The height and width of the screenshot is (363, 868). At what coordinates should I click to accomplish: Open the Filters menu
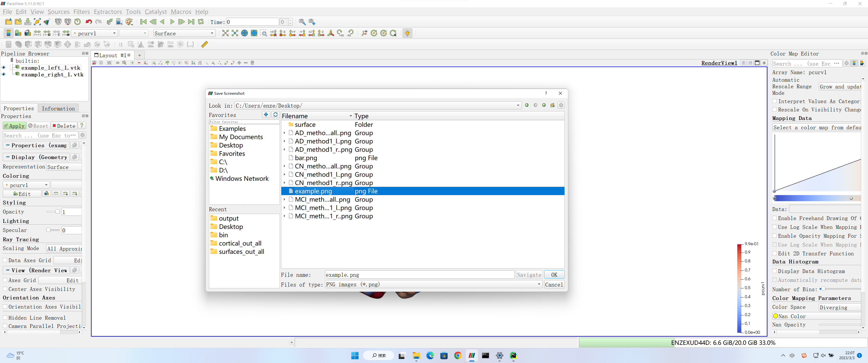[82, 12]
